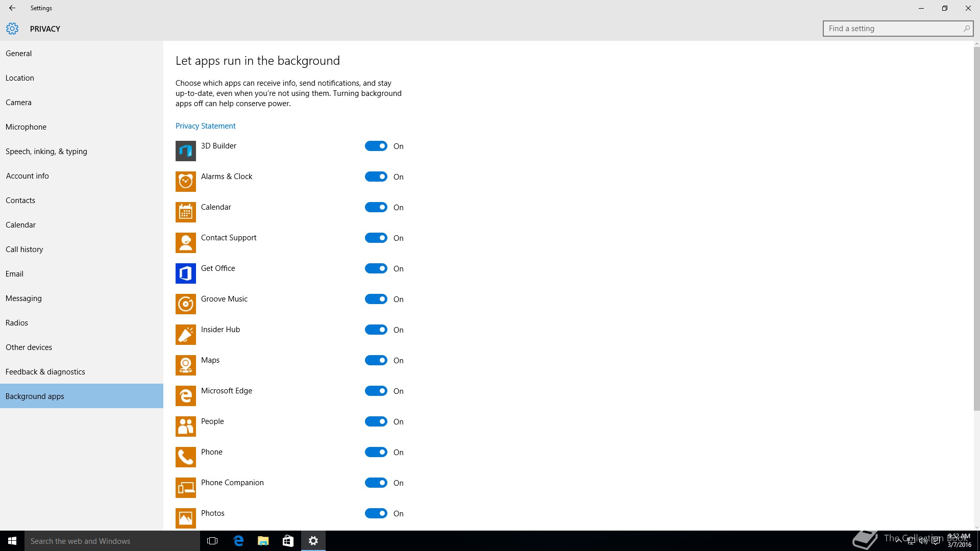Click the Find a setting field
This screenshot has height=551, width=980.
tap(898, 29)
